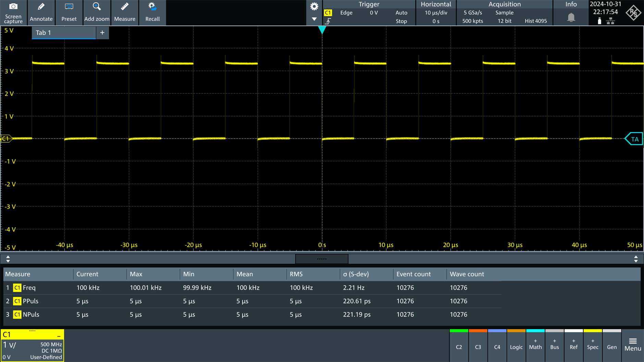Click the 500 kpts record length value
Image resolution: width=644 pixels, height=362 pixels.
tap(473, 21)
